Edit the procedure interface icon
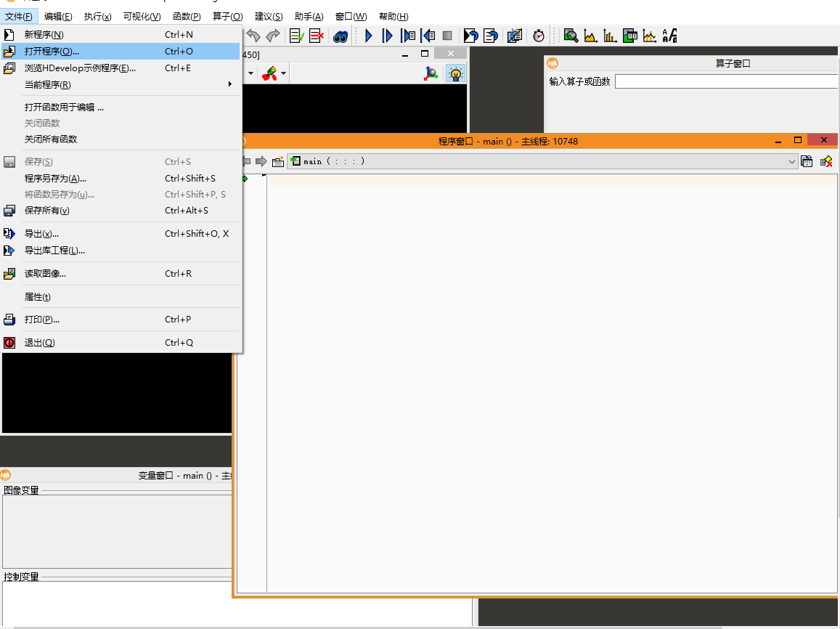The height and width of the screenshot is (629, 840). coord(807,161)
